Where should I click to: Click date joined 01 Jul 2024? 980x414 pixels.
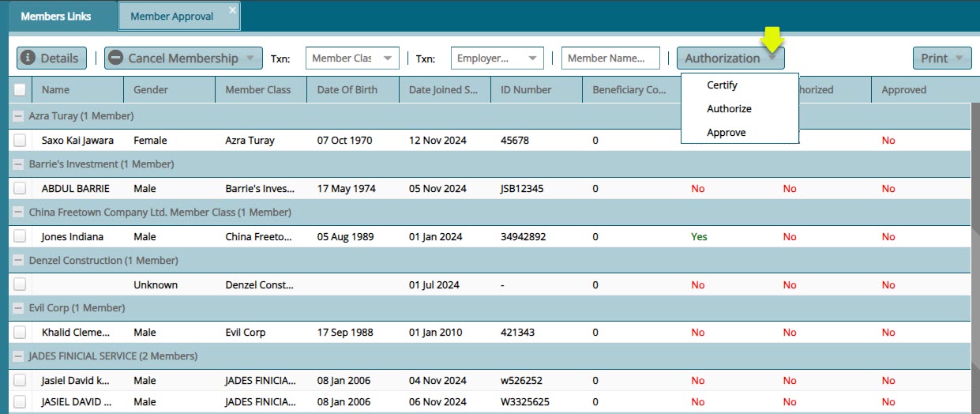(434, 284)
